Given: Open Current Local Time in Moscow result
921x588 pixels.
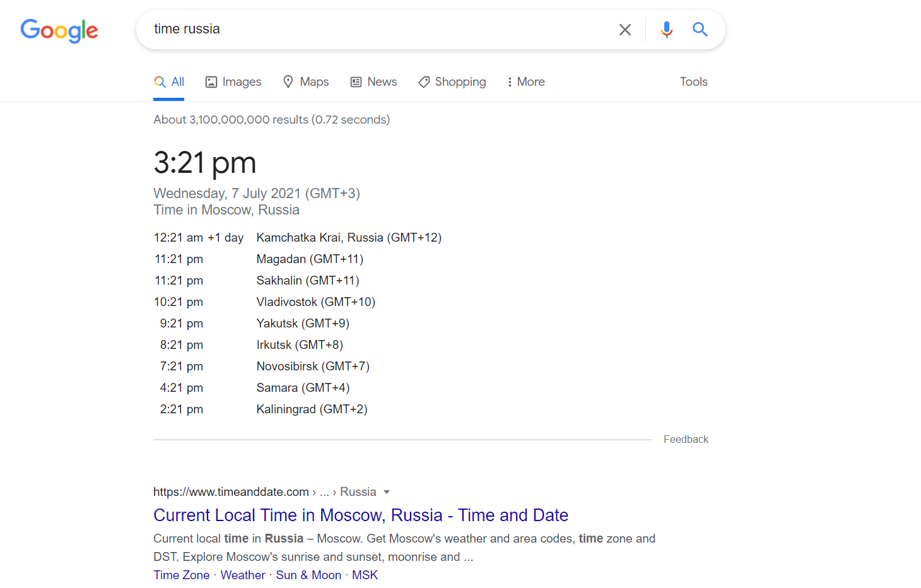Looking at the screenshot, I should [361, 515].
